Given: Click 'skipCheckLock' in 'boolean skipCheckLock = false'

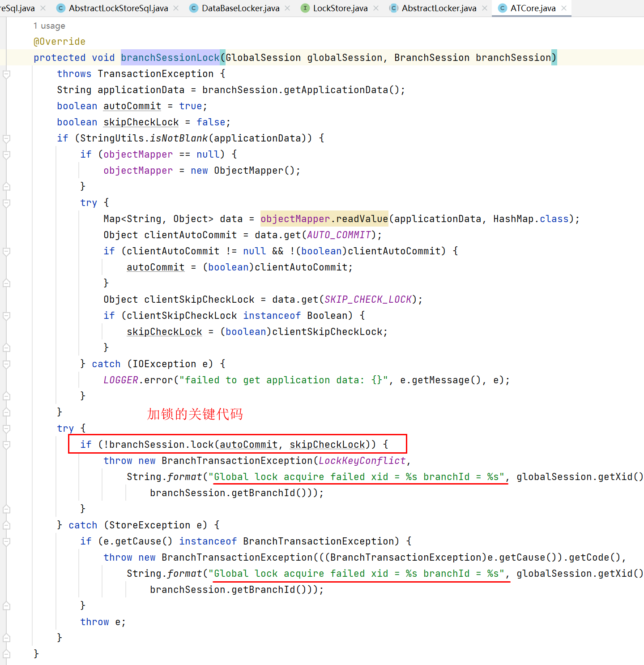Looking at the screenshot, I should point(141,122).
